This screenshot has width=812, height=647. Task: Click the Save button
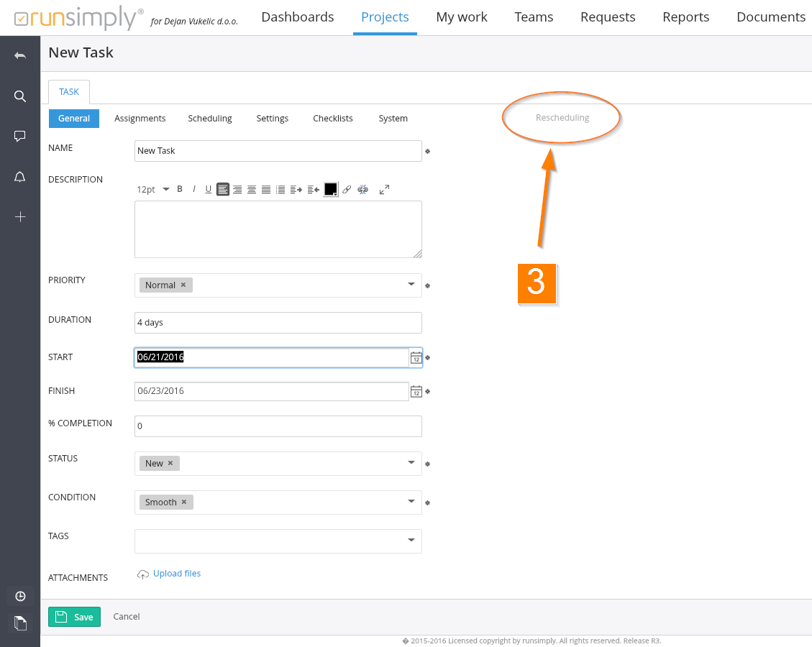(x=75, y=617)
